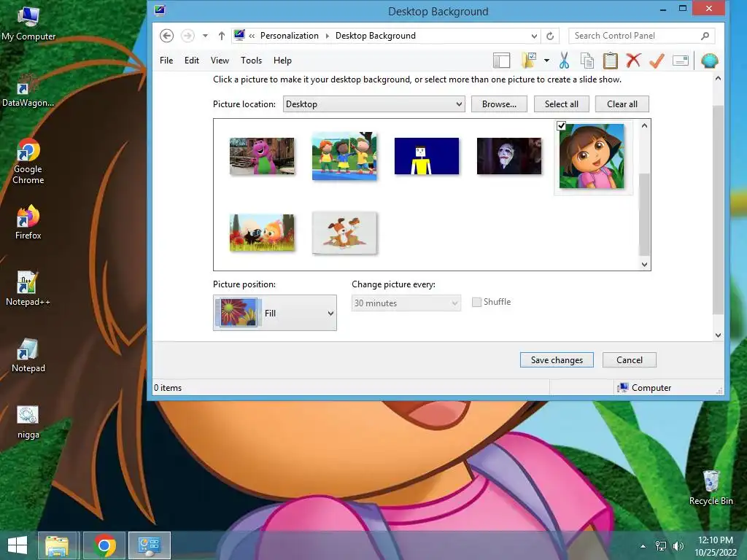The image size is (747, 560).
Task: Open the 30 minutes interval dropdown
Action: [406, 303]
